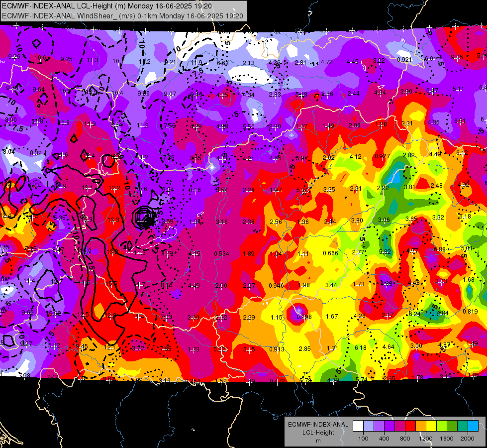Click the shear value 0.921

(404, 60)
